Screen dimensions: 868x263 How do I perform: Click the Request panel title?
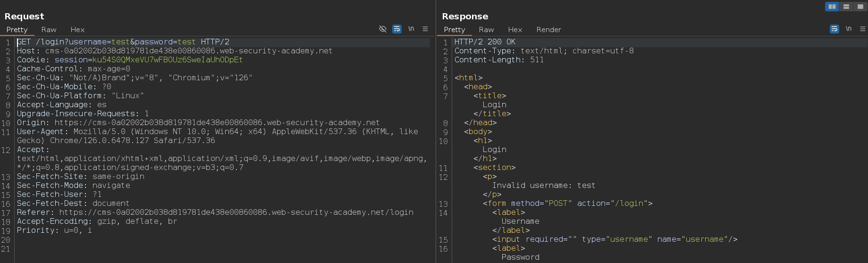(24, 16)
